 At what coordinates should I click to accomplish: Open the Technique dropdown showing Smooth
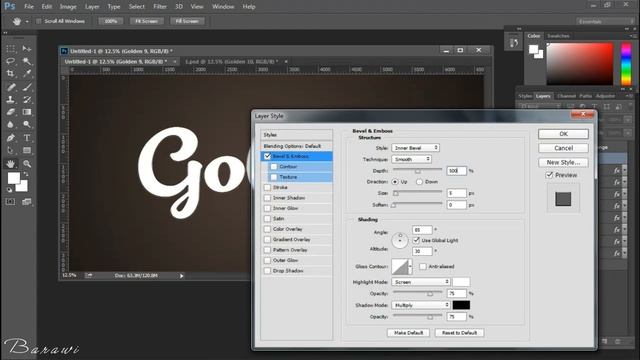(411, 159)
